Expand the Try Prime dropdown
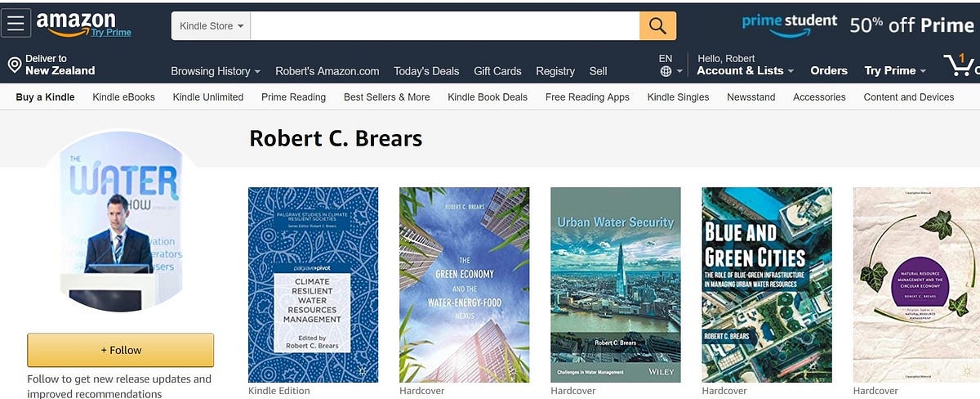Image resolution: width=980 pixels, height=399 pixels. [x=895, y=71]
